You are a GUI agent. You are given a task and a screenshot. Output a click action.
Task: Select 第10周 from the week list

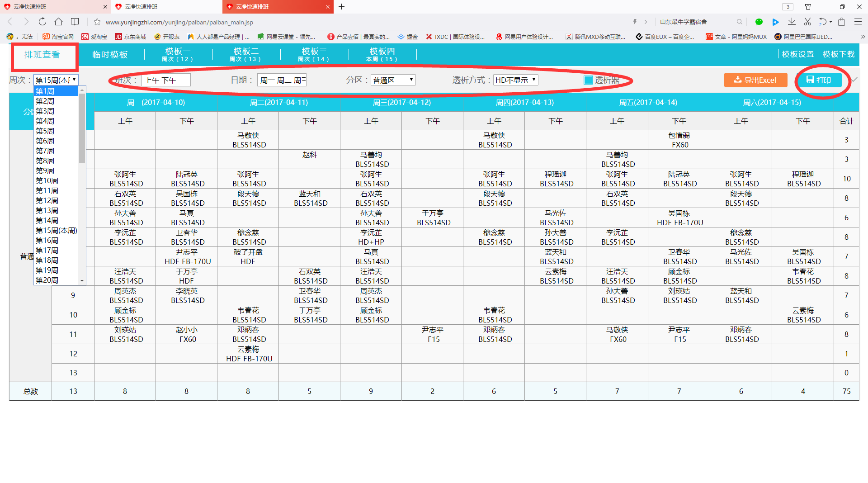[x=47, y=181]
